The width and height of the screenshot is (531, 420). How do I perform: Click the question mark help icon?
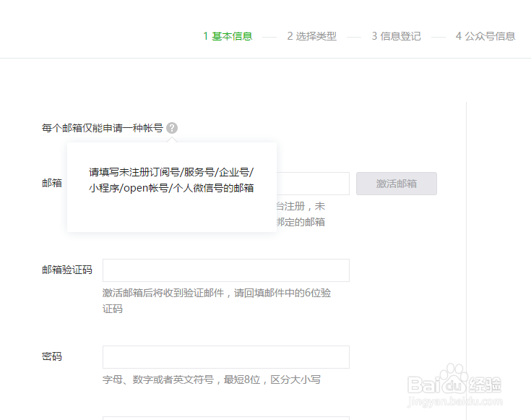(172, 128)
